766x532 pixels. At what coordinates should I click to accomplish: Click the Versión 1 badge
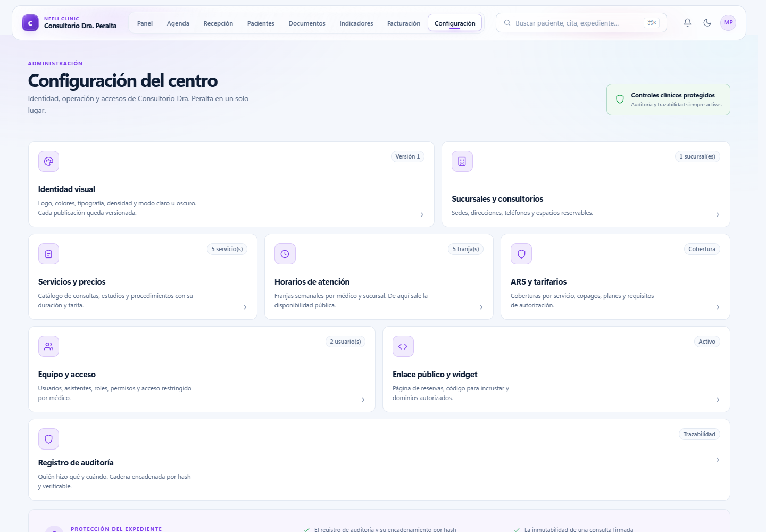click(407, 156)
